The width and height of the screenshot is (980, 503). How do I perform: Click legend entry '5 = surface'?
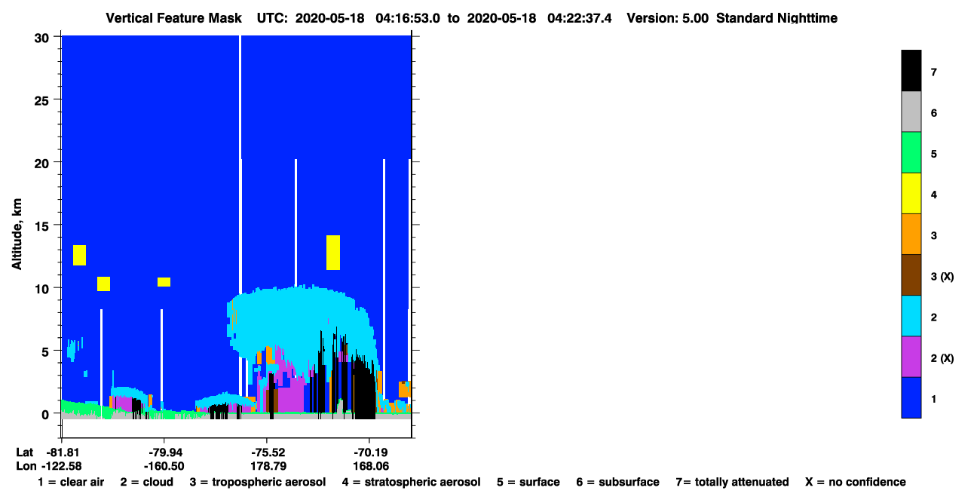click(528, 482)
